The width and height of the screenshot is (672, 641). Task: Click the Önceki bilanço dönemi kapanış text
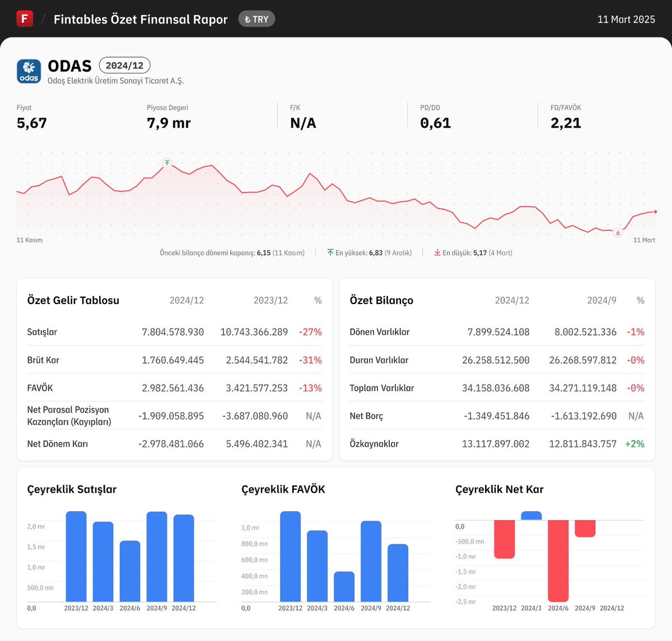point(232,252)
